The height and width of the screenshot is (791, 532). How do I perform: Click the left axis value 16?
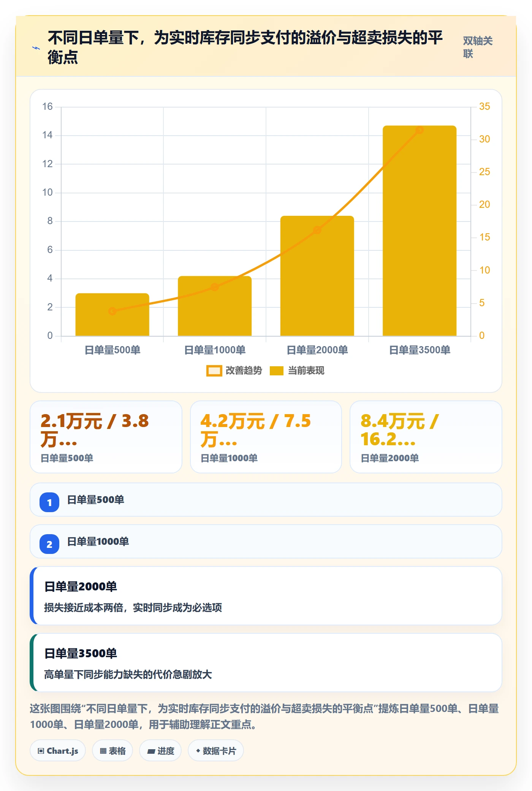(47, 106)
